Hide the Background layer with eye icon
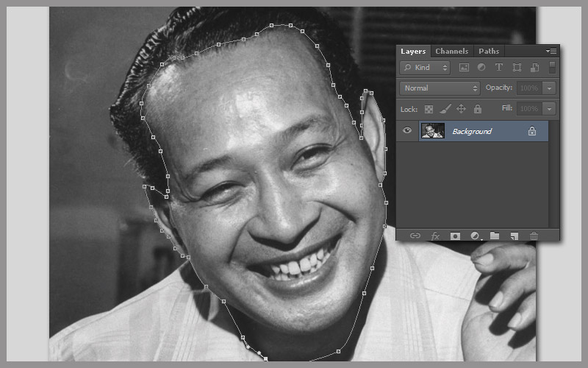Image resolution: width=588 pixels, height=368 pixels. (x=407, y=131)
